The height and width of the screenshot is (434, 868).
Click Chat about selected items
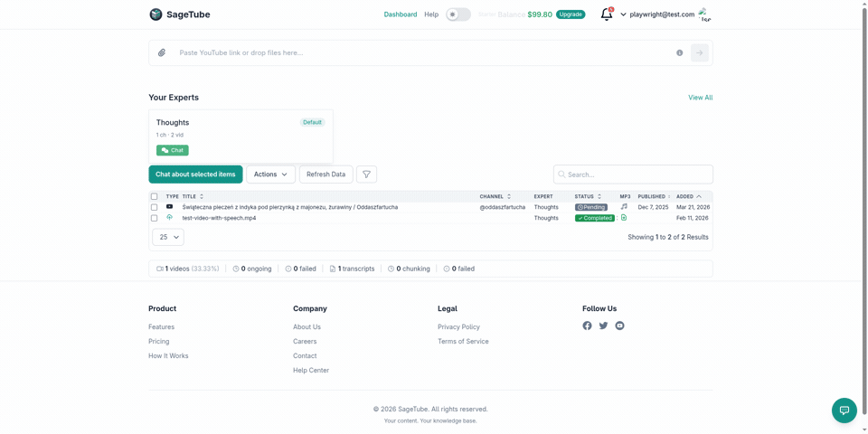click(195, 175)
